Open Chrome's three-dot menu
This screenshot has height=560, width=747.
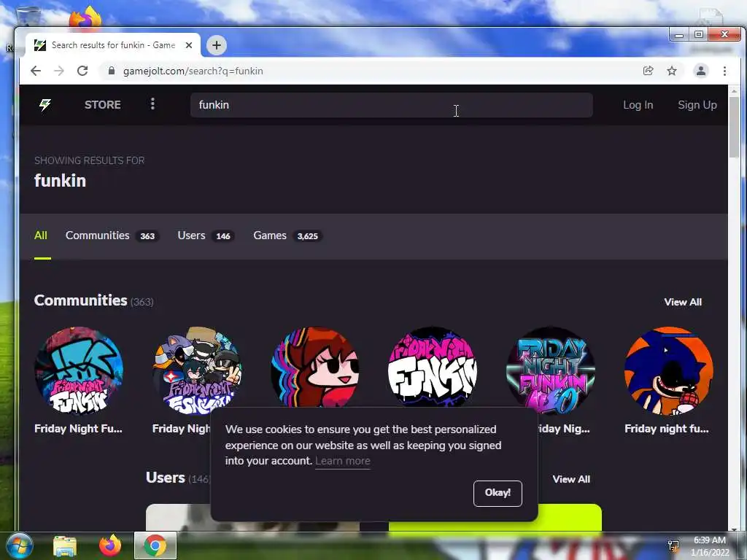coord(724,71)
